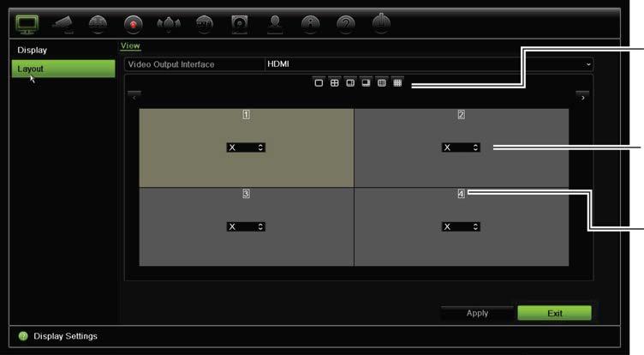This screenshot has height=355, width=644.
Task: Select the Layout menu item
Action: [x=63, y=69]
